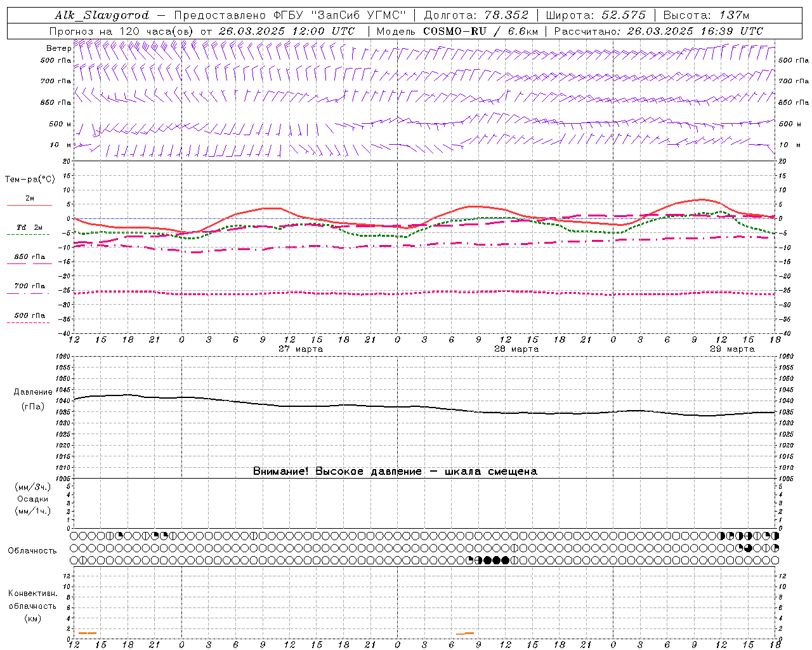Click the 'Конвективн.' convective cloud label

click(x=33, y=594)
